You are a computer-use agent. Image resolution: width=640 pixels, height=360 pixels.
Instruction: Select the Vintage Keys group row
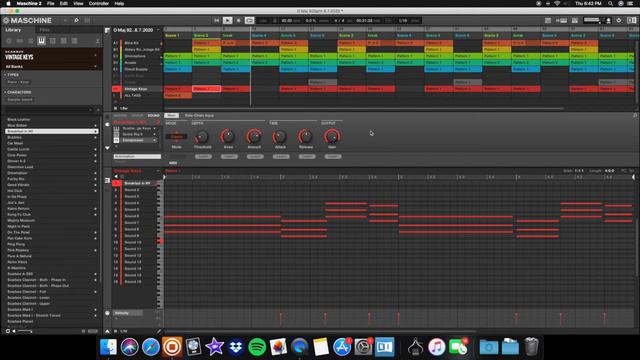(138, 89)
